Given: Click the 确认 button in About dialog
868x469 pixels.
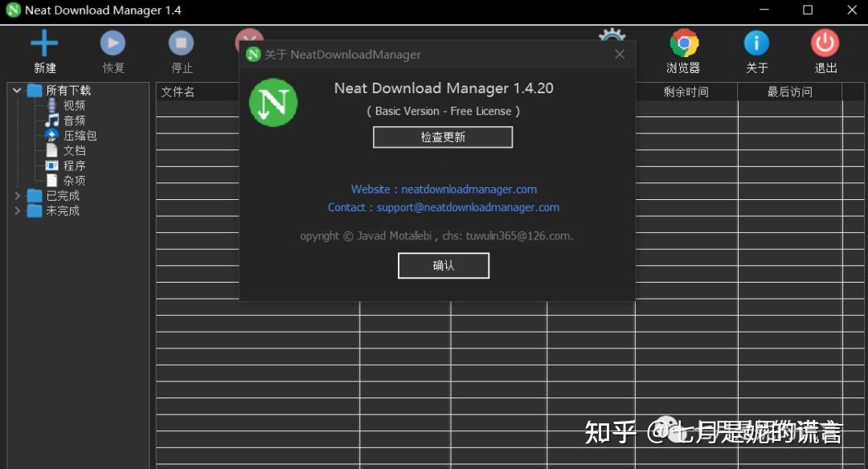Looking at the screenshot, I should pos(444,266).
